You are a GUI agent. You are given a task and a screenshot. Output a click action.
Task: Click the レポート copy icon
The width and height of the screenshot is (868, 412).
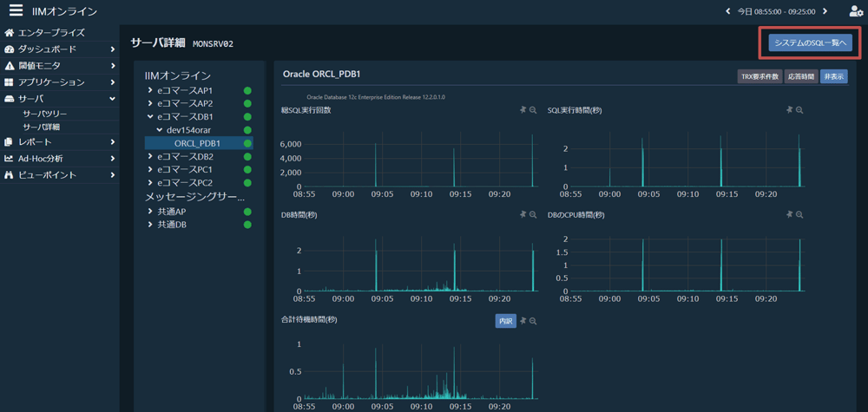click(x=9, y=142)
